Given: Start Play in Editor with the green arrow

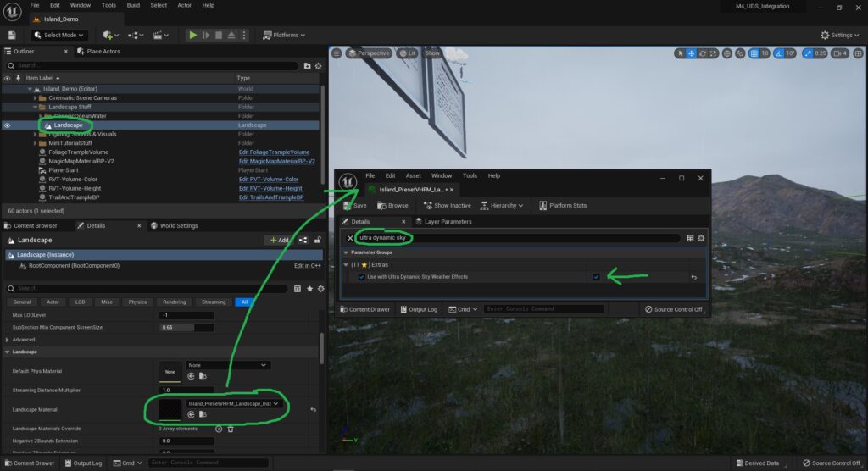Looking at the screenshot, I should click(x=192, y=35).
